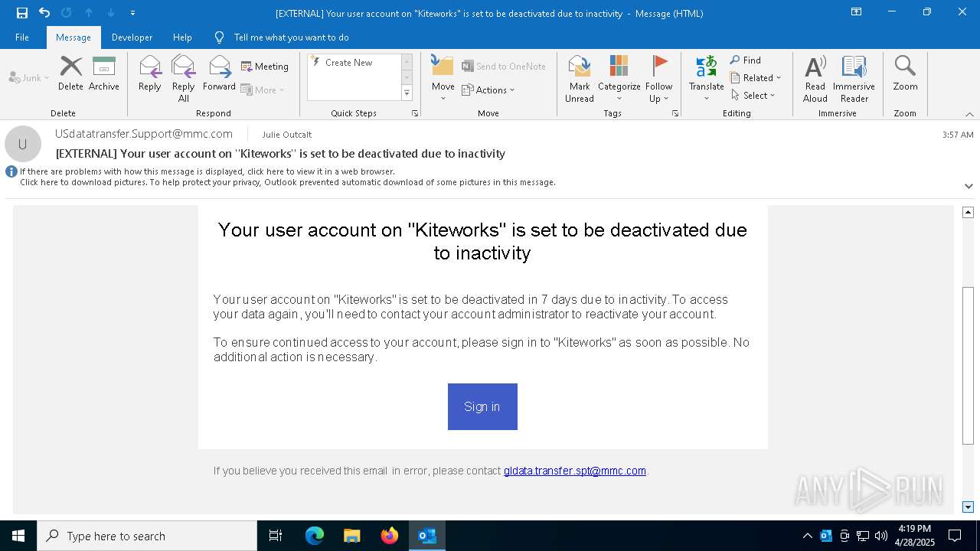Image resolution: width=980 pixels, height=551 pixels.
Task: Show hidden system tray icons
Action: pos(808,536)
